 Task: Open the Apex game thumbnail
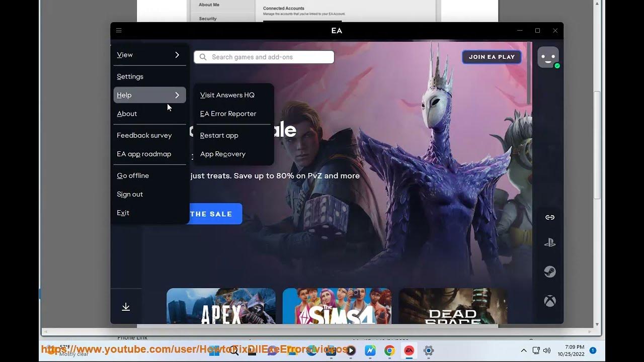click(x=221, y=306)
